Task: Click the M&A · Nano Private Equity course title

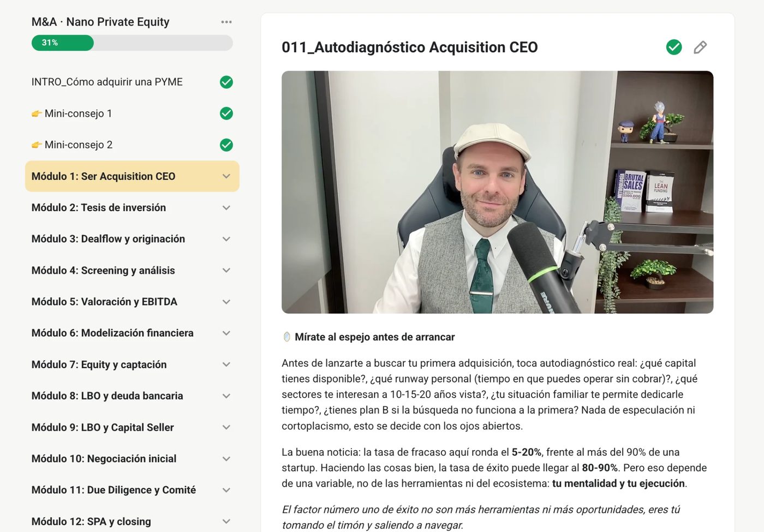Action: click(100, 22)
